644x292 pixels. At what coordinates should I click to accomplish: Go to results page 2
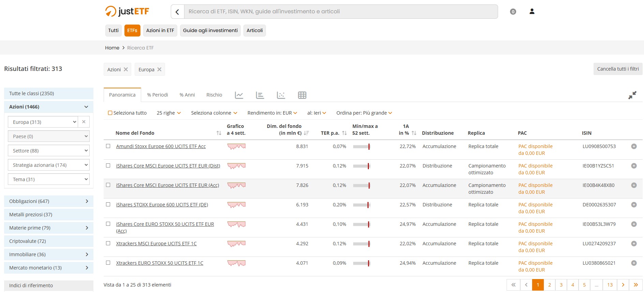coord(550,285)
